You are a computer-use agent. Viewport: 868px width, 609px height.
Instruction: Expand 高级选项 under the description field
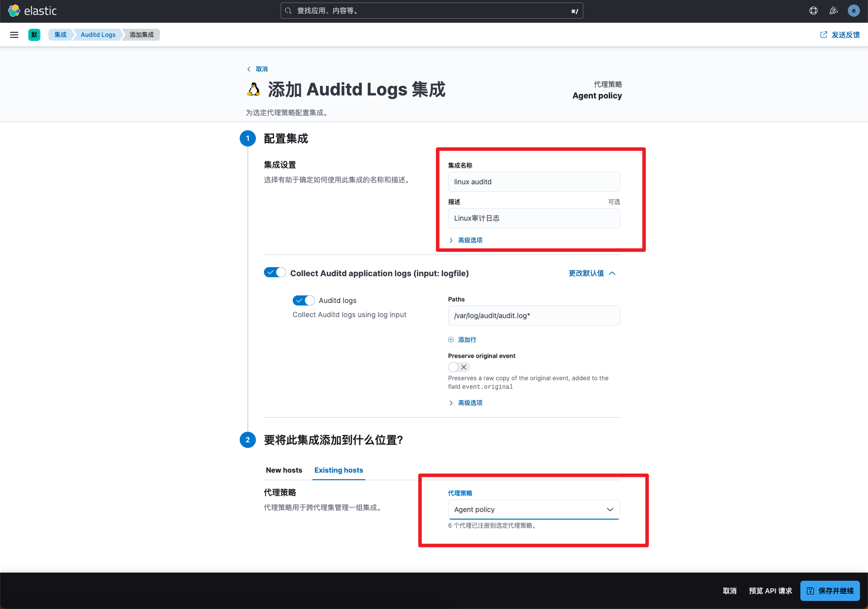[x=465, y=240]
